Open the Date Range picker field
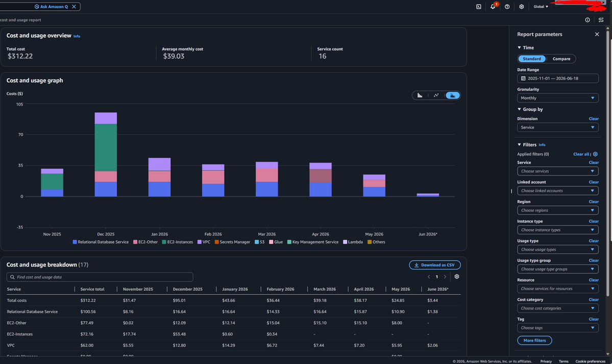612x364 pixels. tap(558, 78)
